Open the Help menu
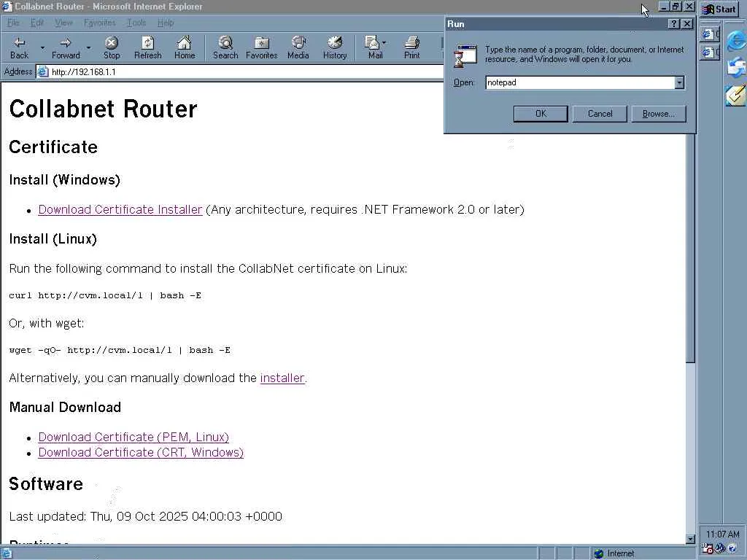747x560 pixels. pos(166,23)
